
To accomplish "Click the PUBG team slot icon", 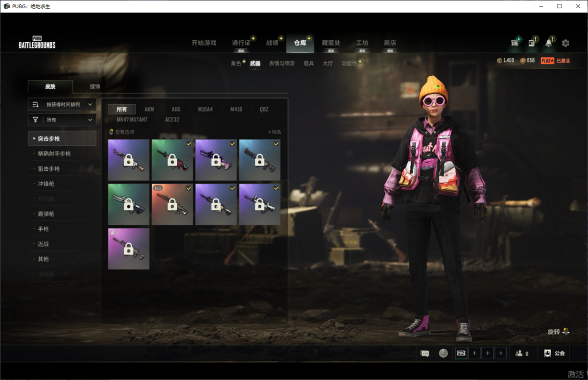I will [461, 353].
